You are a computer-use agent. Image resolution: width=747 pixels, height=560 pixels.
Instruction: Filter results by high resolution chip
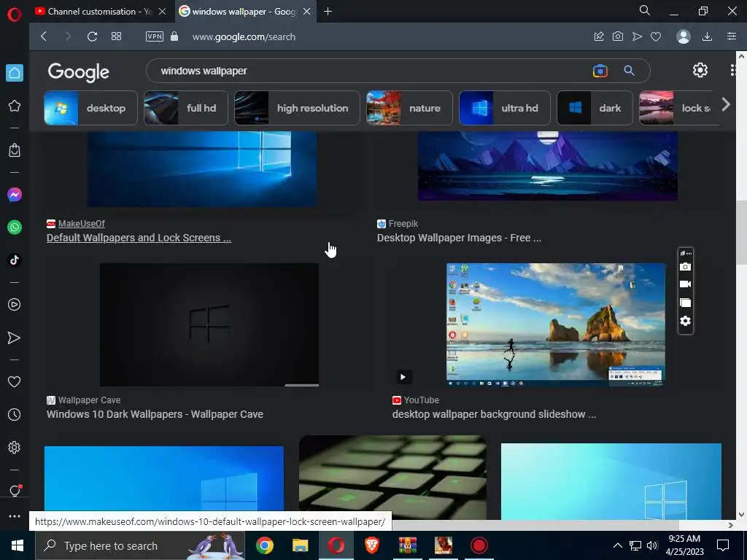[297, 108]
